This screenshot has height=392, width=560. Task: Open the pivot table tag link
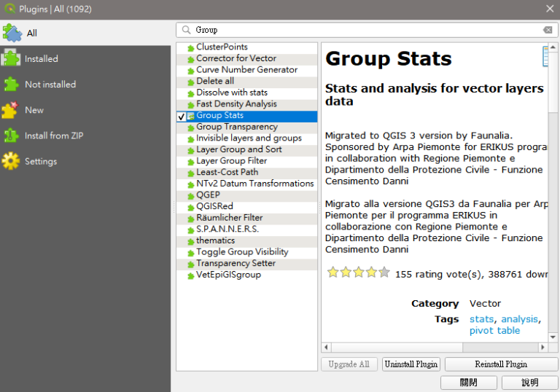pos(494,331)
